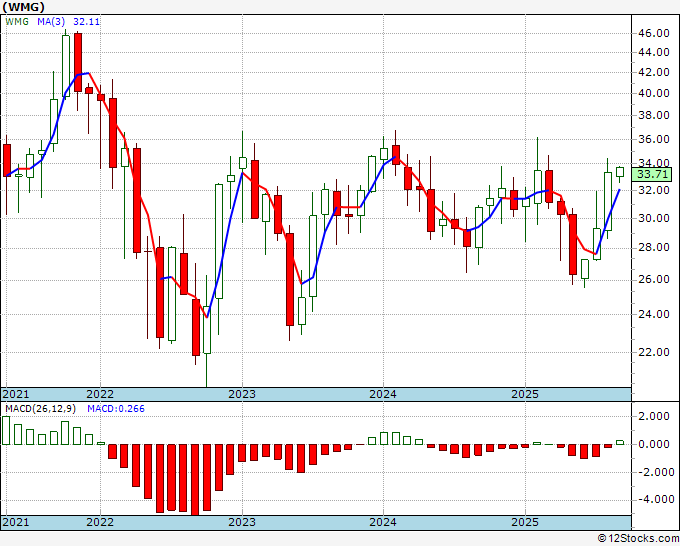Screen dimensions: 680x546
Task: Click the WMG legend label
Action: (x=17, y=21)
